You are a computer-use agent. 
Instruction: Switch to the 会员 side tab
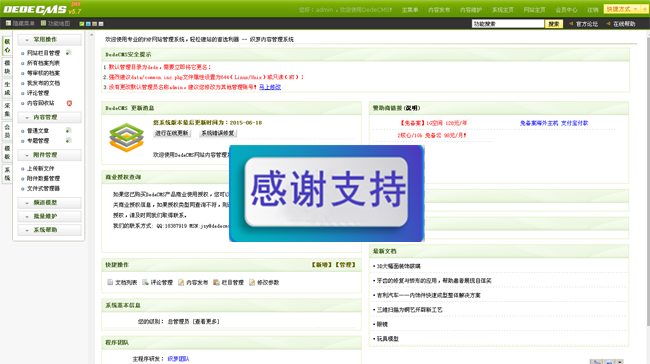pos(7,131)
